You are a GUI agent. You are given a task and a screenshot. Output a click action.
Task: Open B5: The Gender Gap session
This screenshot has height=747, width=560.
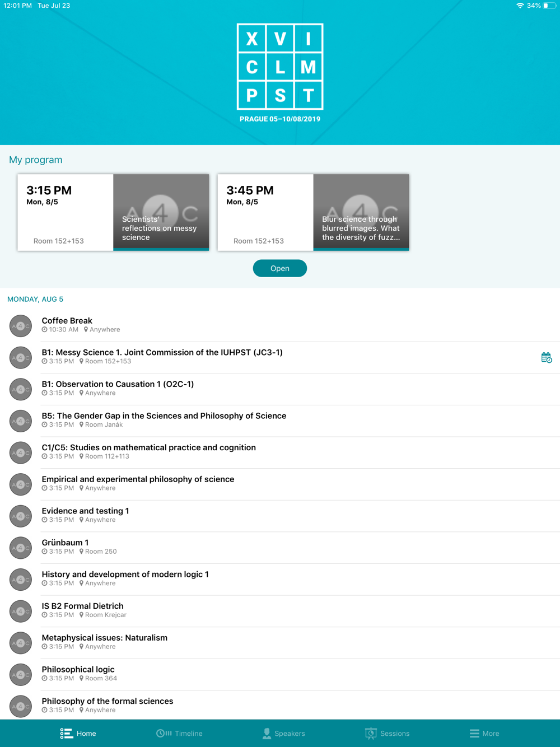[280, 421]
